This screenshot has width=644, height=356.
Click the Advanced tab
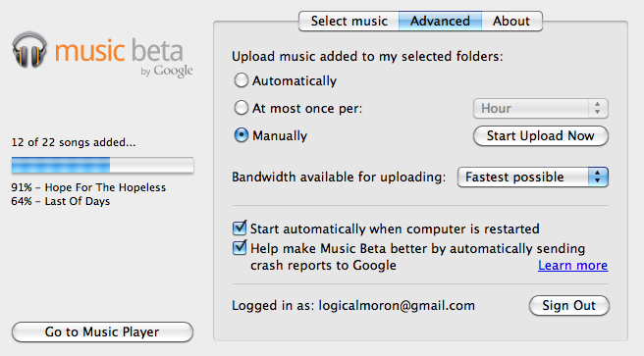tap(440, 21)
